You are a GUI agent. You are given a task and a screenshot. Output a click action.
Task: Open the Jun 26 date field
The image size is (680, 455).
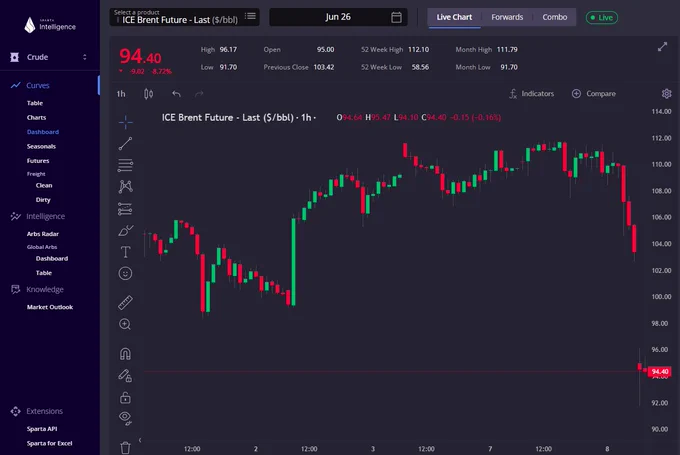tap(338, 17)
